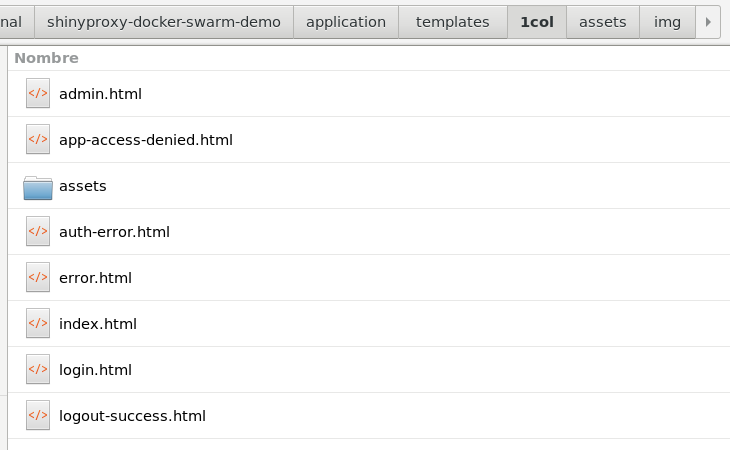Click the error.html file icon
730x450 pixels.
coord(38,277)
